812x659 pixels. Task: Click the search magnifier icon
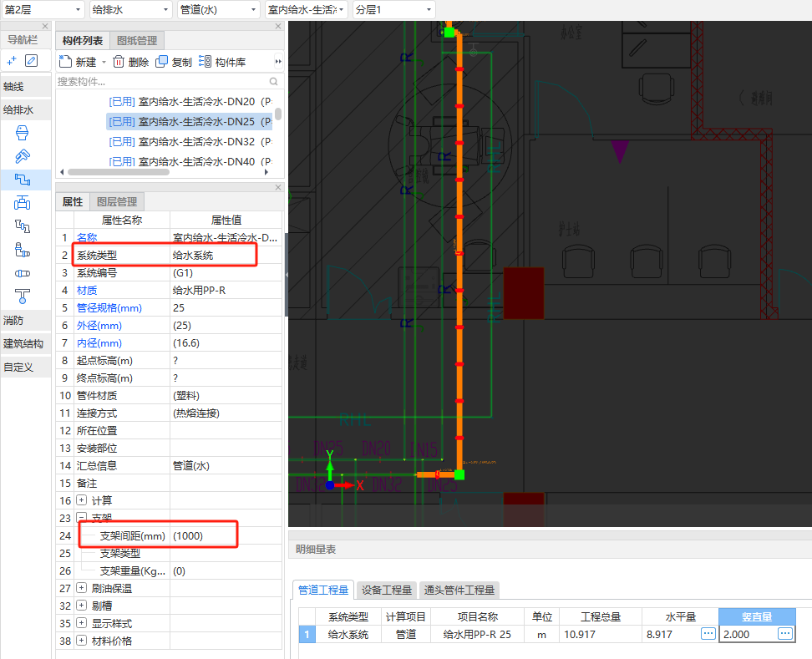coord(273,81)
